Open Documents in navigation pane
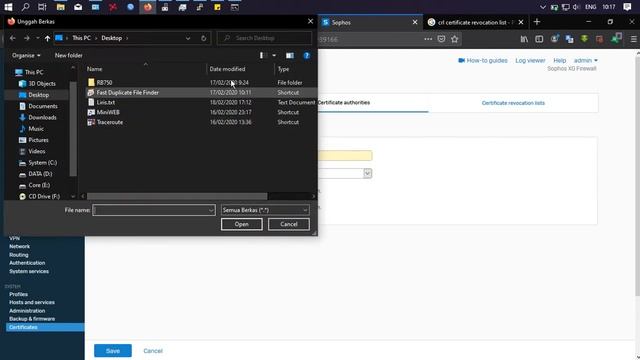Image resolution: width=640 pixels, height=360 pixels. click(42, 106)
